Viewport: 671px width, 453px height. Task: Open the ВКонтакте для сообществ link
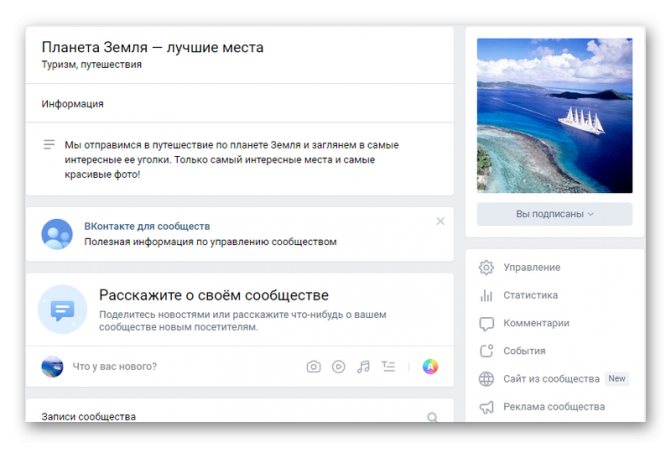pyautogui.click(x=146, y=226)
